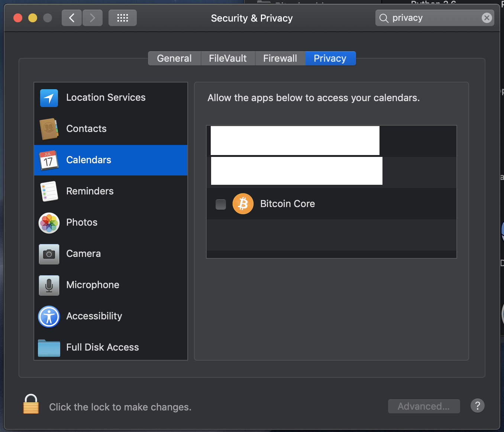Screen dimensions: 504x432
Task: Click the Contacts address book icon
Action: tap(49, 129)
